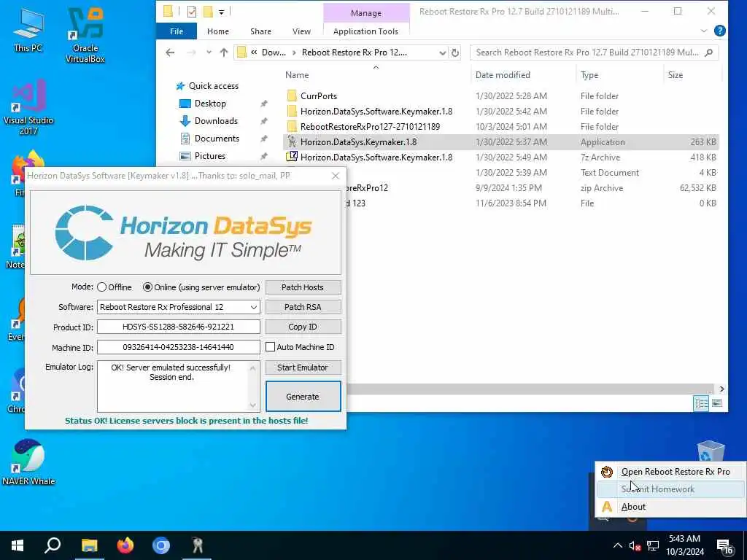This screenshot has height=560, width=747.
Task: Open taskbar Search
Action: click(53, 545)
